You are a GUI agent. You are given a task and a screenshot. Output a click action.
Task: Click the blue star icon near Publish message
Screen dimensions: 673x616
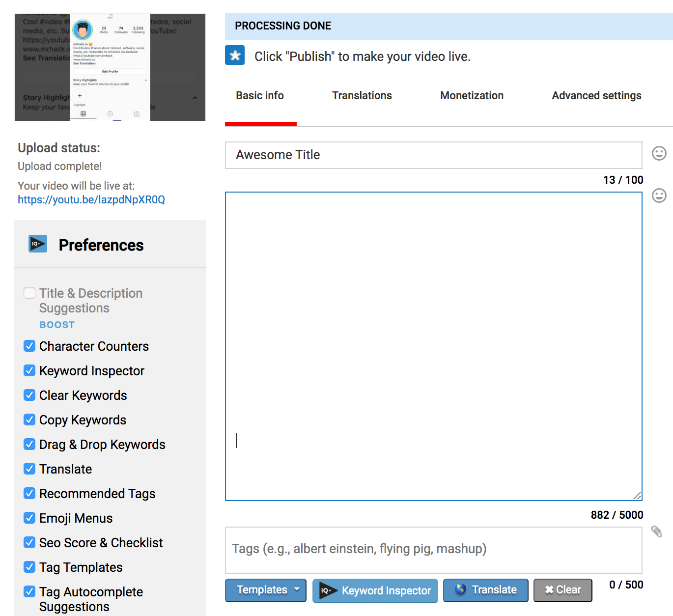click(235, 56)
